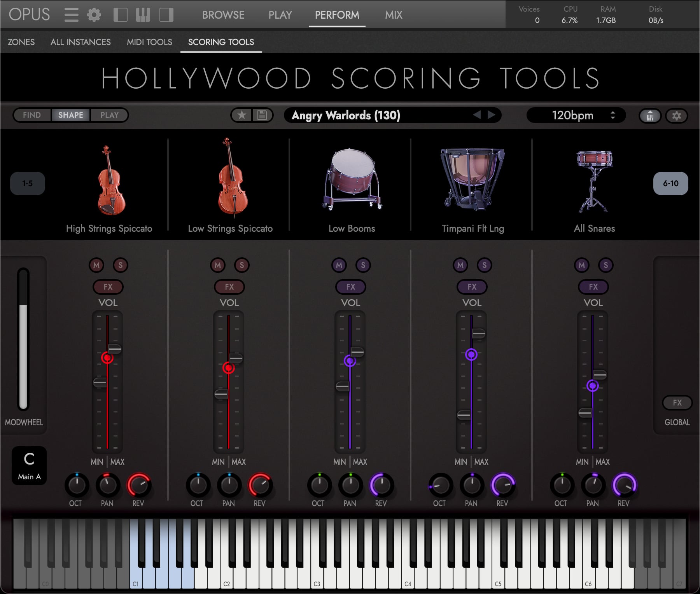This screenshot has width=700, height=594.
Task: Switch to FIND mode
Action: point(32,115)
